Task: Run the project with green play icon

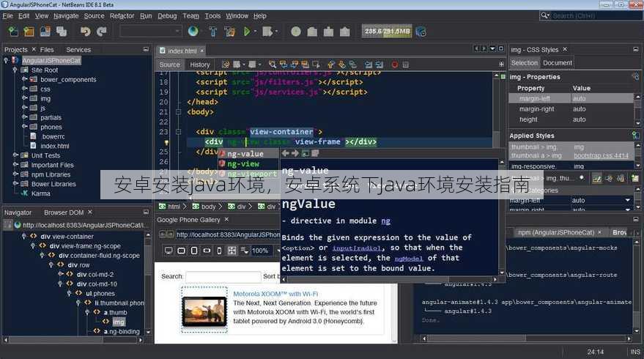Action: coord(246,32)
